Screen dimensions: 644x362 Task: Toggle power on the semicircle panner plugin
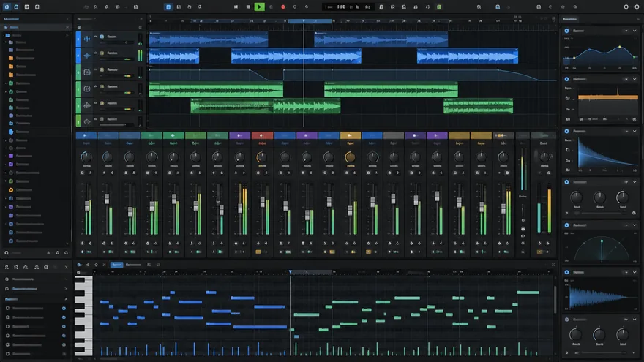[x=566, y=225]
